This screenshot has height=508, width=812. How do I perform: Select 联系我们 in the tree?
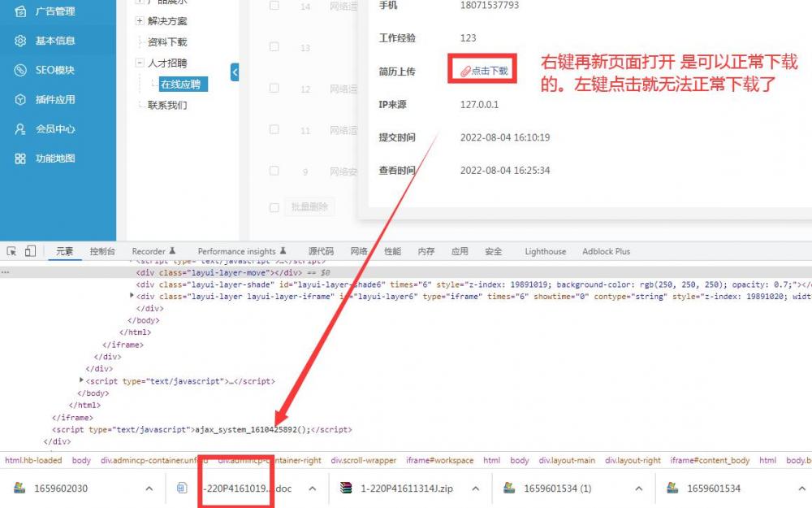pos(167,105)
